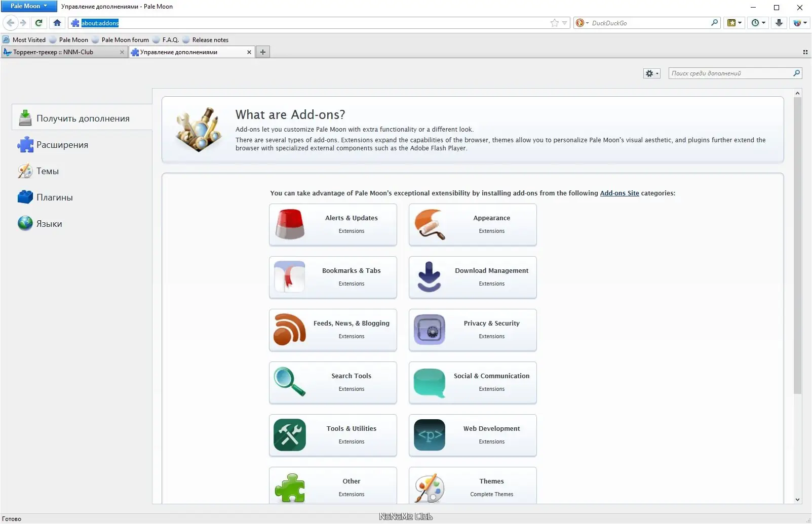The image size is (812, 524).
Task: Open the DuckDuckGo search engine selector
Action: point(582,23)
